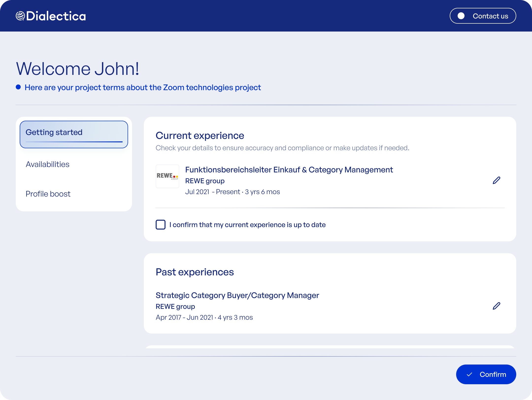
Task: Click the REWE group logo thumbnail
Action: (x=167, y=176)
